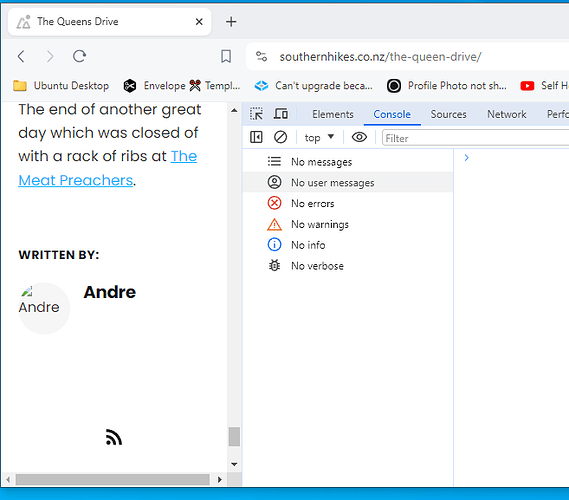
Task: Open the Network tab
Action: 506,114
